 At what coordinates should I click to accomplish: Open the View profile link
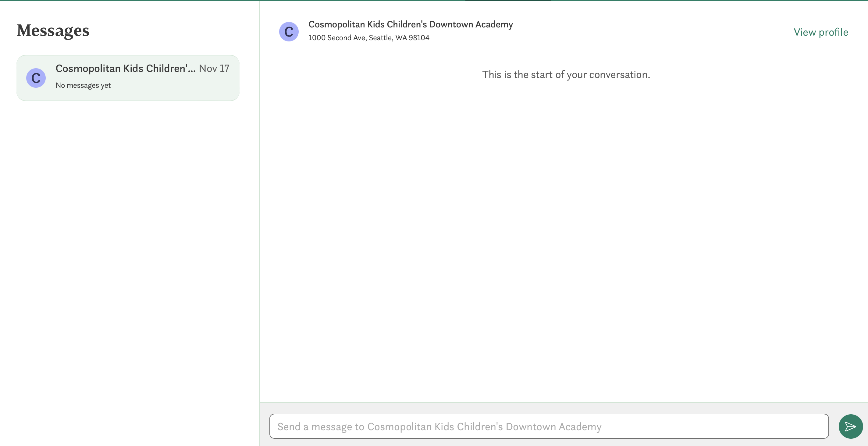point(820,32)
